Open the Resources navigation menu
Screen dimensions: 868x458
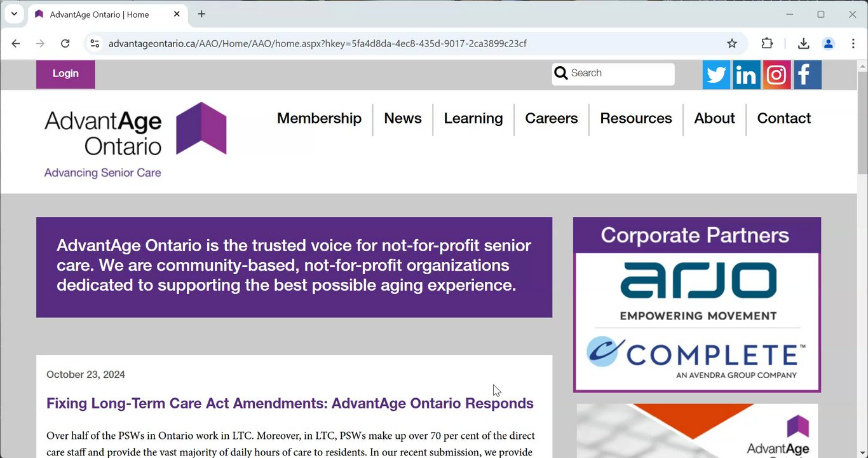635,118
